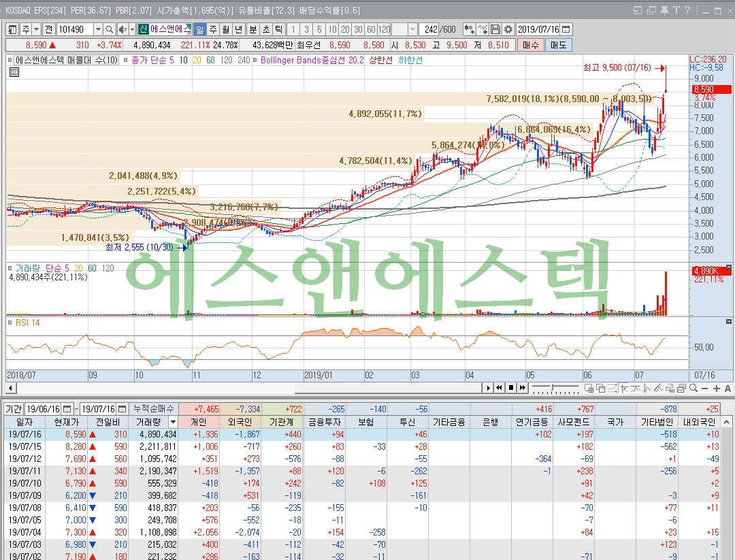Click the text 'A' annotation icon
735x560 pixels.
[728, 388]
